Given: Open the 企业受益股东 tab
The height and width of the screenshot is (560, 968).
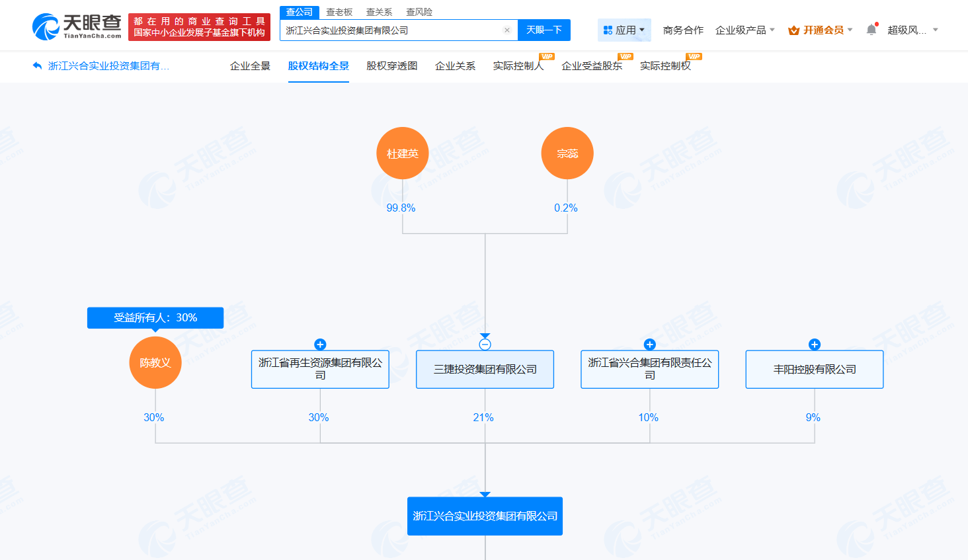Looking at the screenshot, I should pos(592,66).
